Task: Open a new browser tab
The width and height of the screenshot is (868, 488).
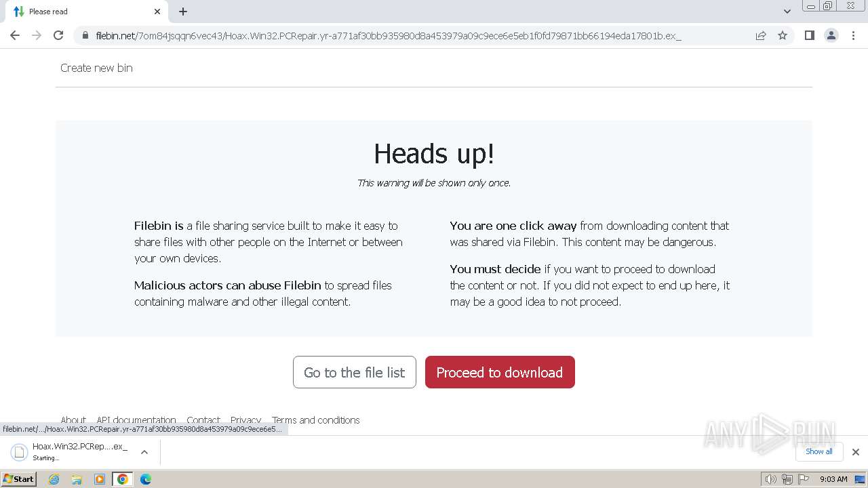Action: click(x=183, y=12)
